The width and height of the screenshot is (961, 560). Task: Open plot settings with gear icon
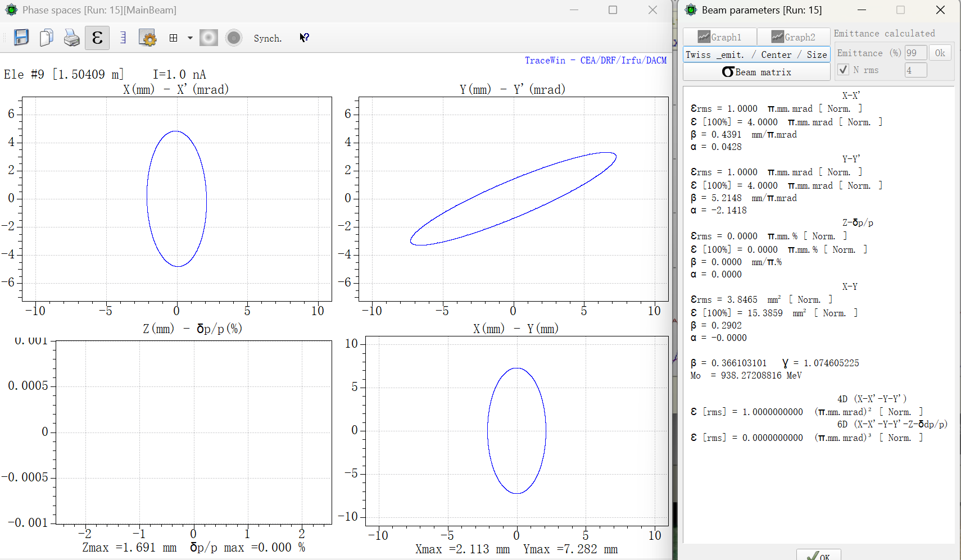[148, 38]
